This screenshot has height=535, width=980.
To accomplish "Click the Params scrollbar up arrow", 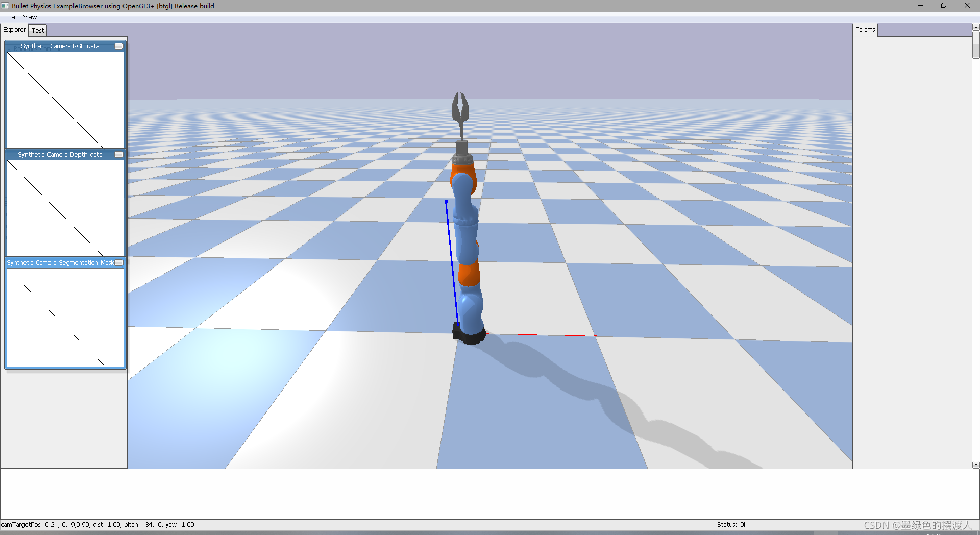I will pyautogui.click(x=975, y=27).
